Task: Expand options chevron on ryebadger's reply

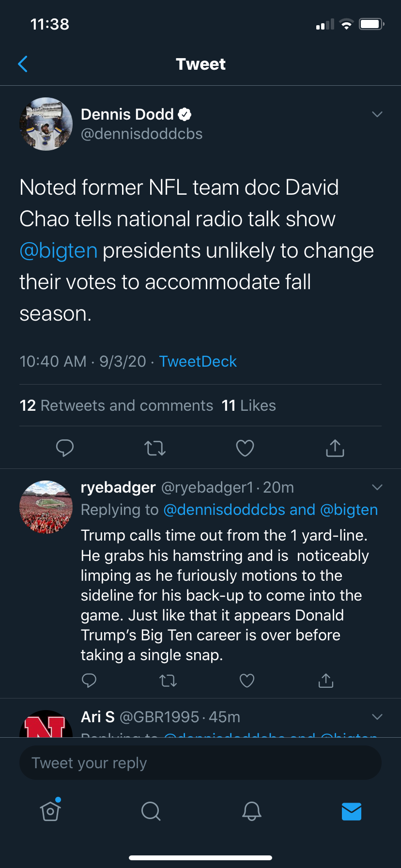Action: [377, 487]
